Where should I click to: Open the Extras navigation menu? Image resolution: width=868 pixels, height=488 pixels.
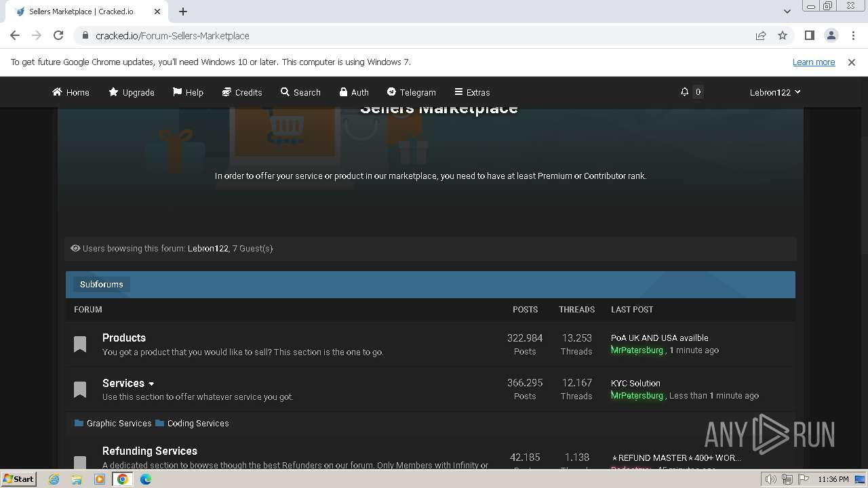pyautogui.click(x=472, y=92)
